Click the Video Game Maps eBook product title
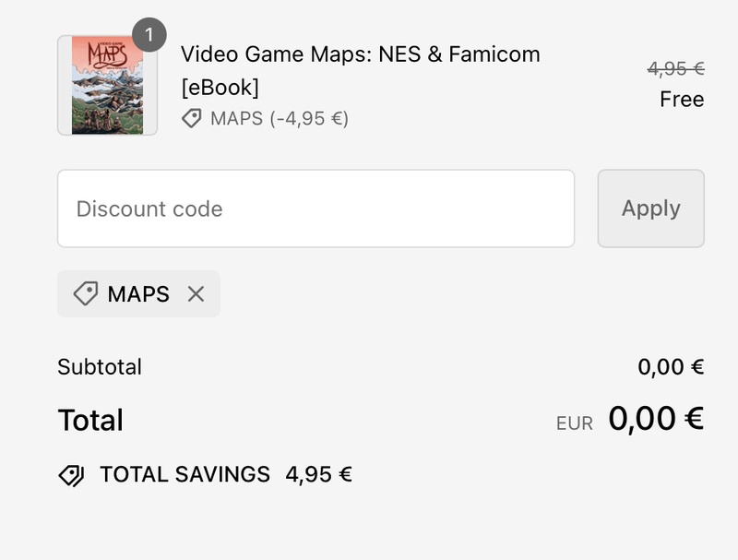This screenshot has height=560, width=738. click(360, 70)
